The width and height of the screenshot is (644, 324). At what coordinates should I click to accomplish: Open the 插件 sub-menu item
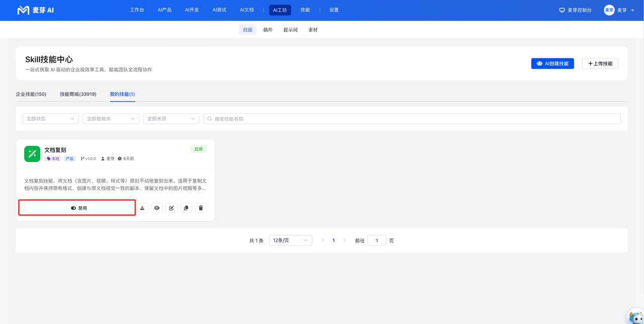pos(268,30)
